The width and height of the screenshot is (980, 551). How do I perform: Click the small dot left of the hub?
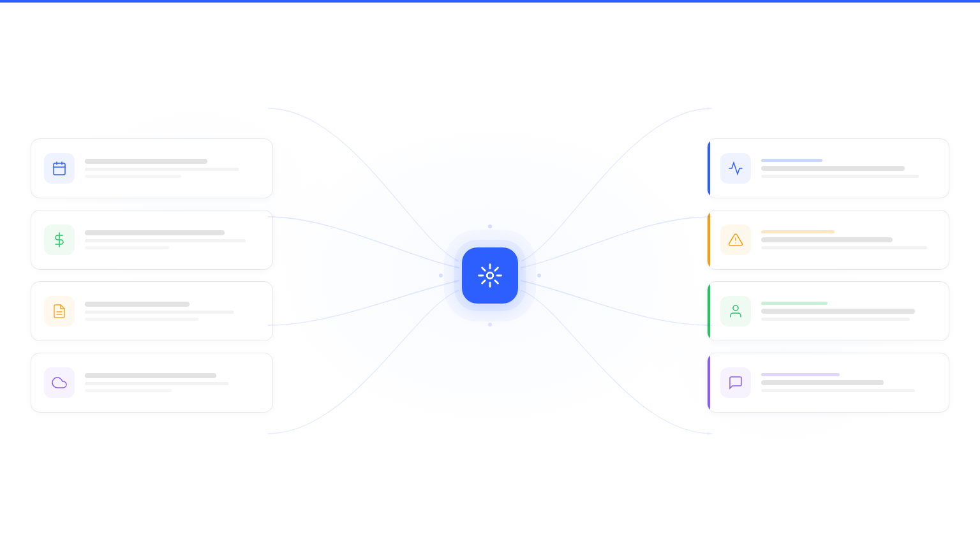(x=441, y=275)
